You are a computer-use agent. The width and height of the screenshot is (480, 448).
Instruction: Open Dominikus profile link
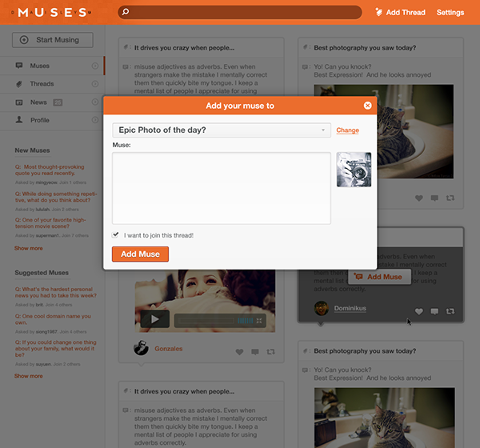(x=350, y=308)
